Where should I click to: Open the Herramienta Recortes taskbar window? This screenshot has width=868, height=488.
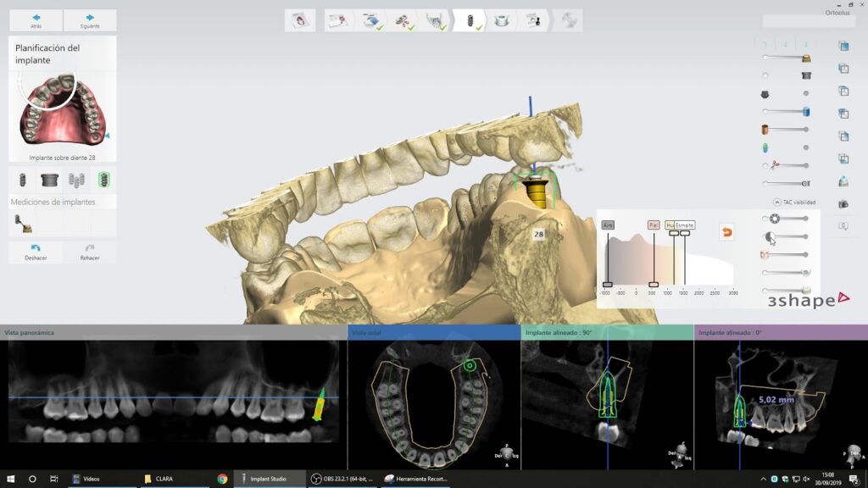(x=415, y=480)
